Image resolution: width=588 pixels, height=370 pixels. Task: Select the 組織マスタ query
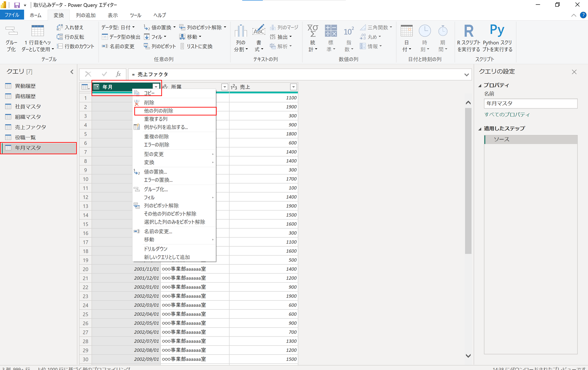click(39, 117)
